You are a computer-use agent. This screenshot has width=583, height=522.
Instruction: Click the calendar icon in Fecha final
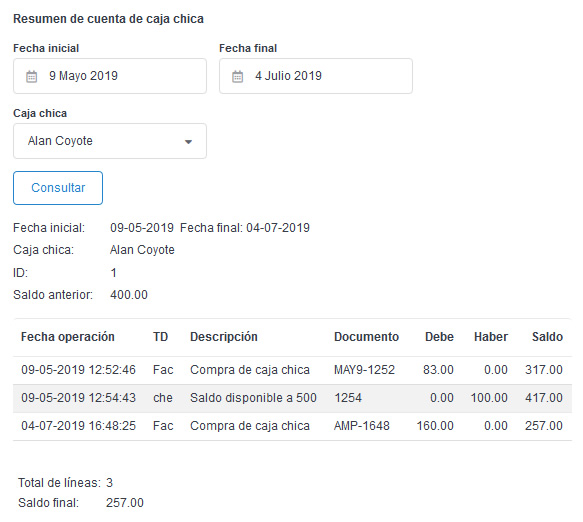coord(237,76)
